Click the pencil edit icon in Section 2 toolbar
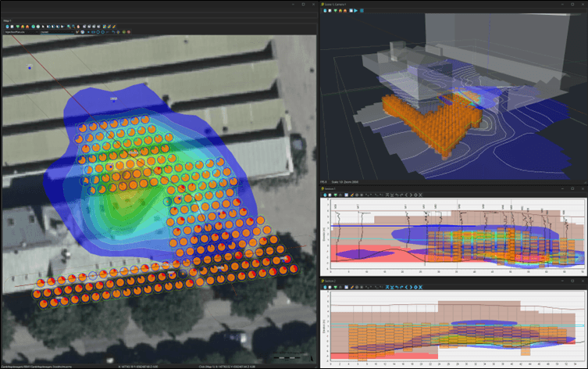The image size is (588, 369). (351, 287)
